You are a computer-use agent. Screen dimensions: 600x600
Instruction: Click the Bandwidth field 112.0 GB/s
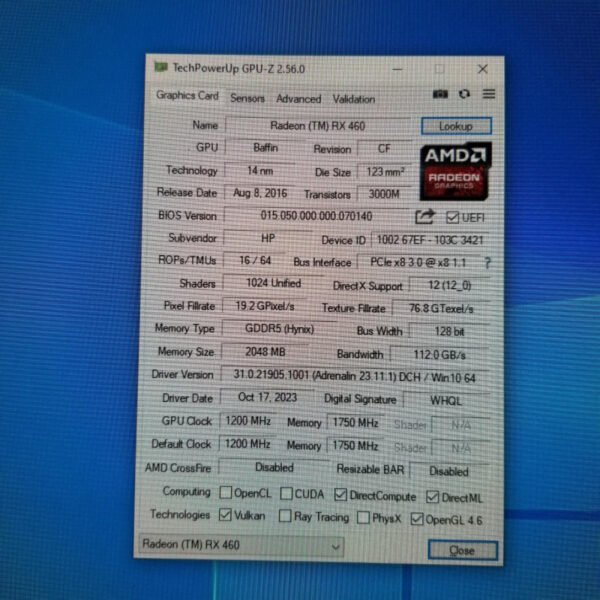pos(439,355)
